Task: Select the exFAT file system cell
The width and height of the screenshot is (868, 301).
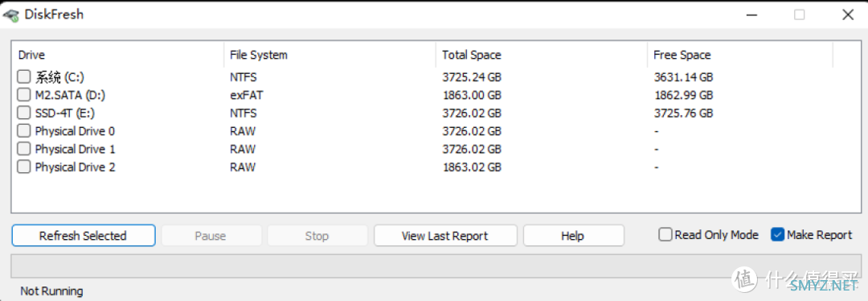Action: [x=247, y=95]
